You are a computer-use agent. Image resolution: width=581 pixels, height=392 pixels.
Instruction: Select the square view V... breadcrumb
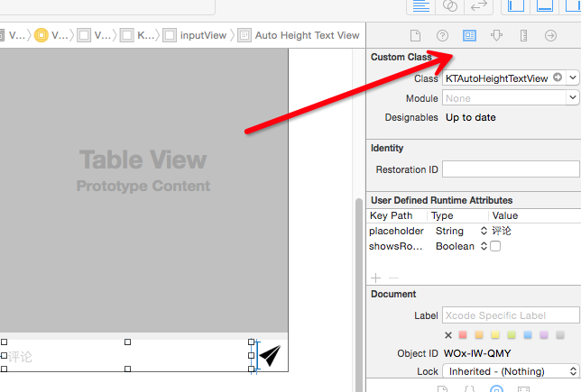95,35
